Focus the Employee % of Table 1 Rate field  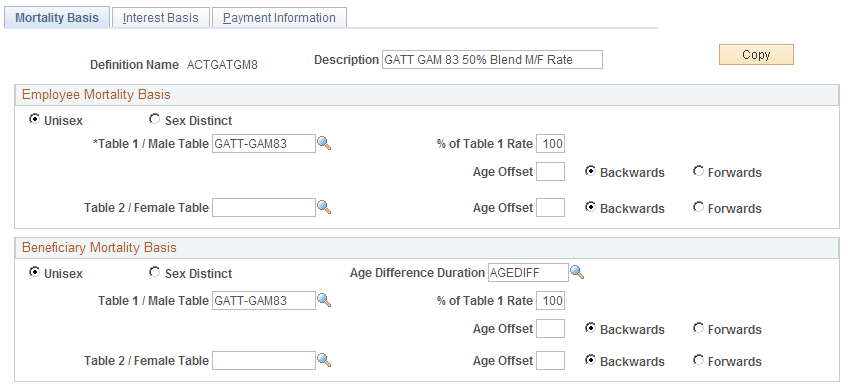(550, 144)
